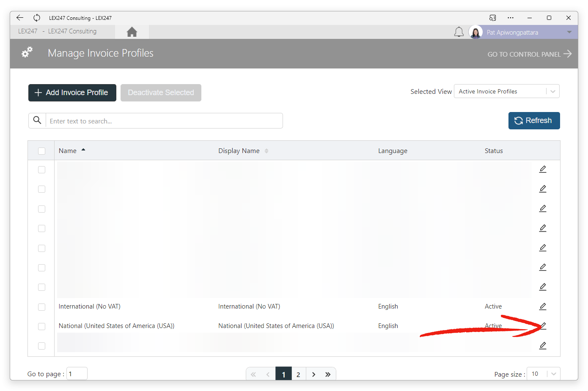The image size is (588, 391).
Task: Open the Home icon tab
Action: click(132, 32)
